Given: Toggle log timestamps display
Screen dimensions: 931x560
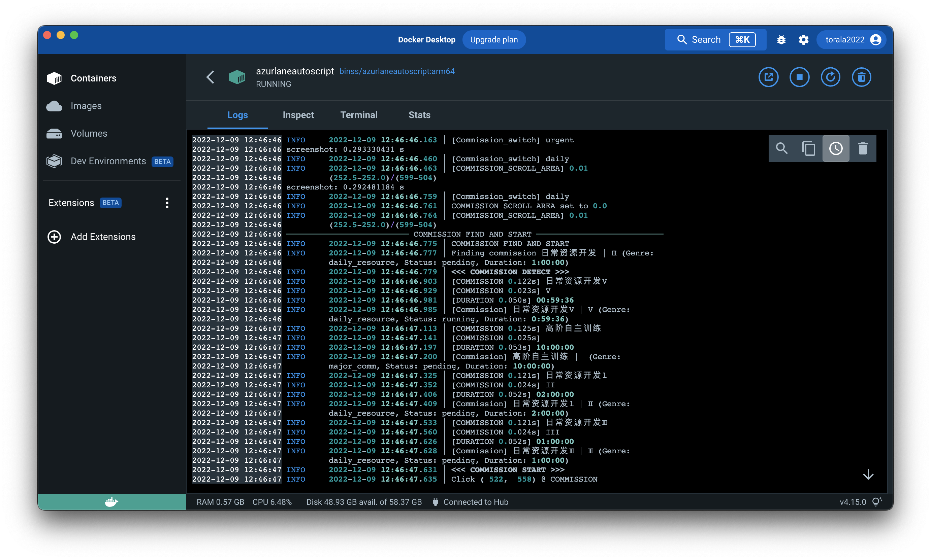Looking at the screenshot, I should pyautogui.click(x=836, y=148).
